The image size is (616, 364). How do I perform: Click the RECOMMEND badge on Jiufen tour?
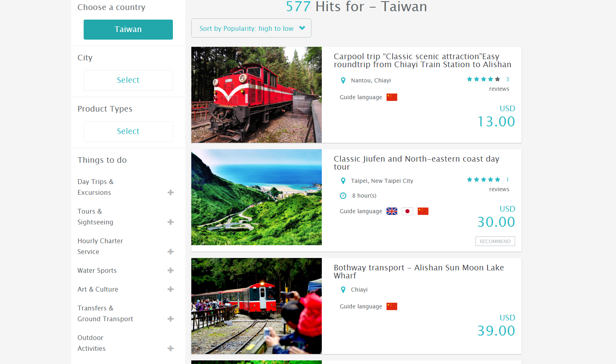click(x=495, y=241)
